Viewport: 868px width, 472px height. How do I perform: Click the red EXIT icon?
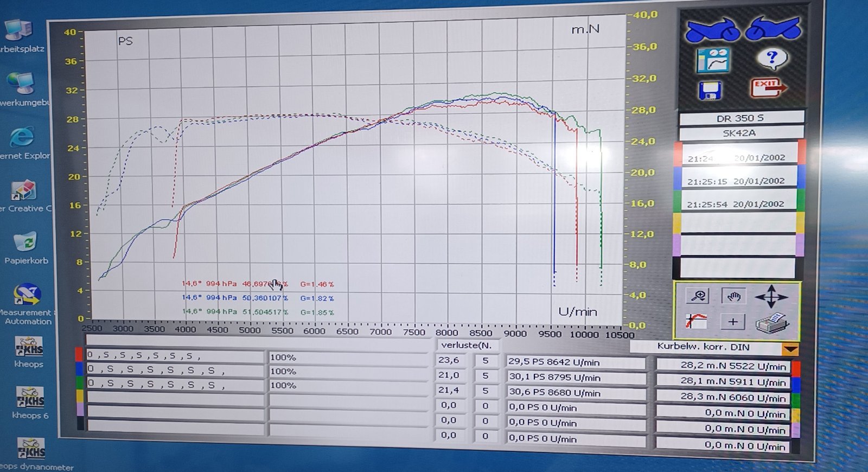point(767,87)
